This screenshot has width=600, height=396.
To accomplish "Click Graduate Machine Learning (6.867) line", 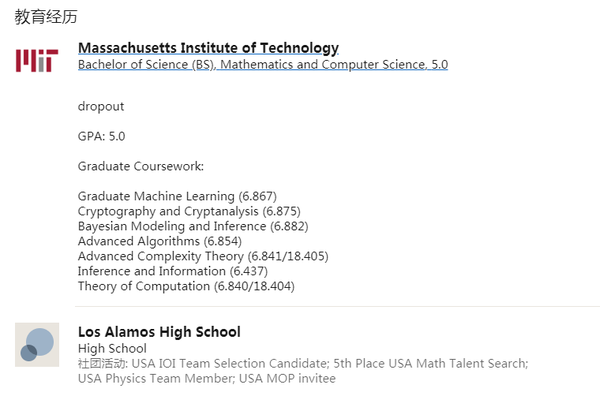I will point(177,196).
